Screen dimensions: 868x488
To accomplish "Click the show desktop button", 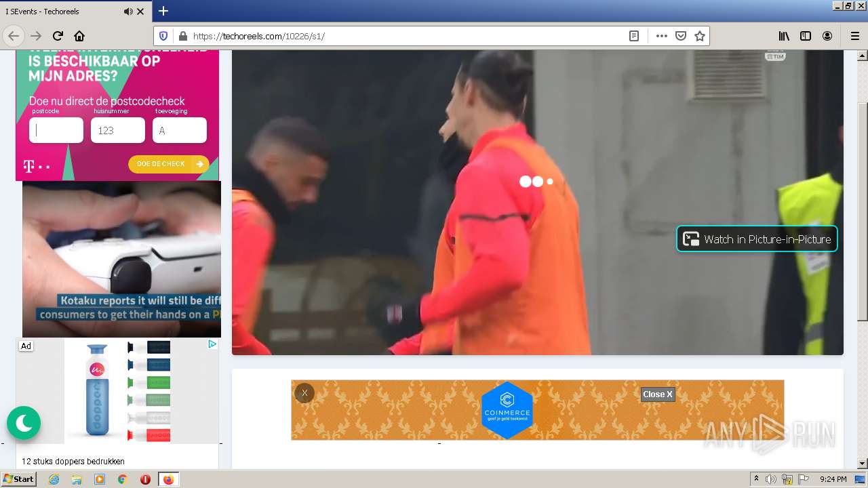I will tap(860, 479).
